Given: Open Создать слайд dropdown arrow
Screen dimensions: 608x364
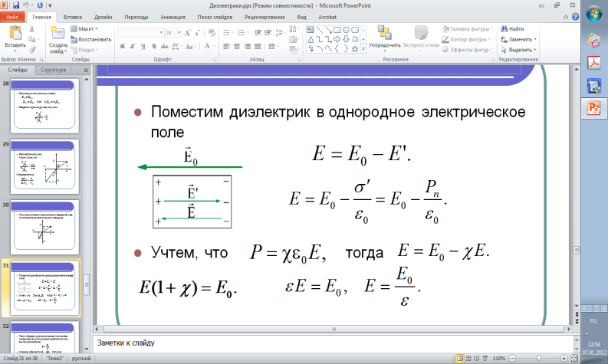Looking at the screenshot, I should click(x=58, y=48).
